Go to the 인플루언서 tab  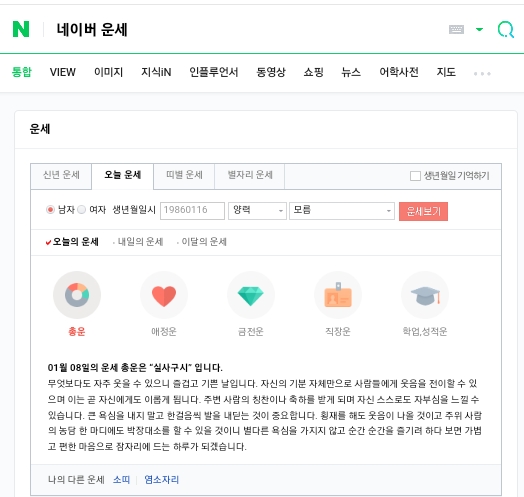click(214, 72)
